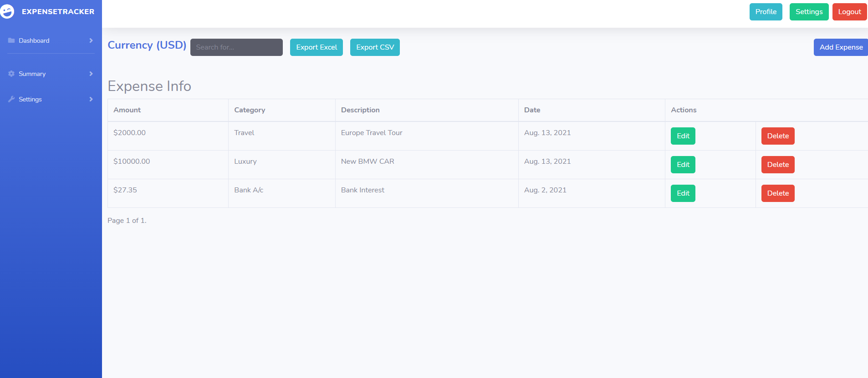The image size is (868, 378).
Task: Click the Currency (USD) heading
Action: 147,45
